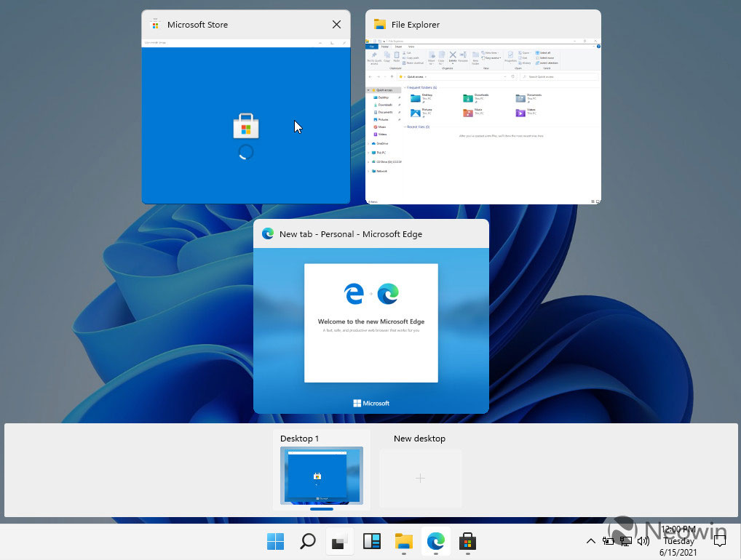Close the Microsoft Store window preview

point(336,25)
